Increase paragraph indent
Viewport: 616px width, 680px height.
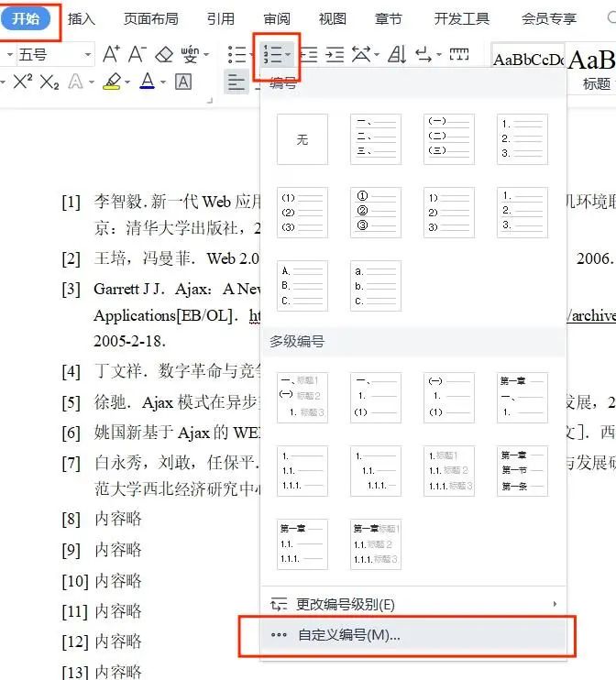[x=335, y=55]
